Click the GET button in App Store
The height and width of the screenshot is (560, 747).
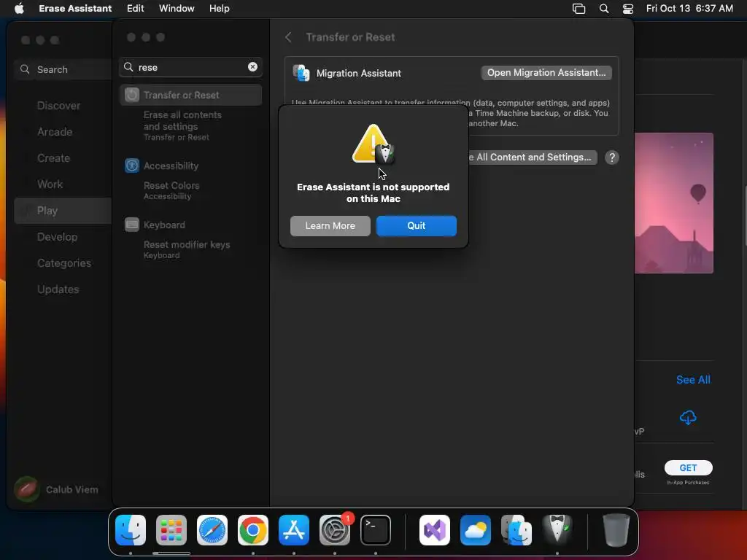pyautogui.click(x=688, y=467)
